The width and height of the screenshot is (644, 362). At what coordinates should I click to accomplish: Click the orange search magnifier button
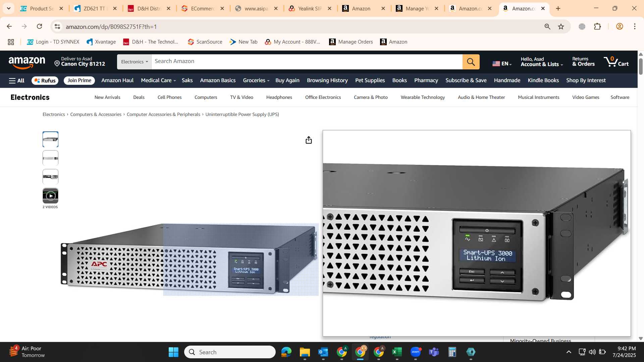coord(471,62)
